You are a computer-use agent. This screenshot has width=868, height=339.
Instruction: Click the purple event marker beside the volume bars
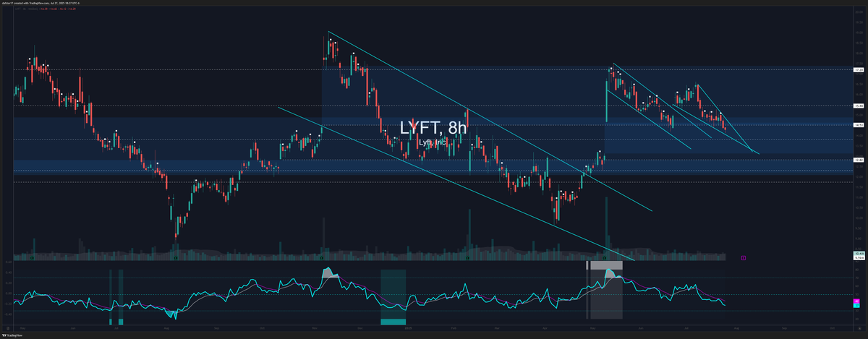[x=744, y=257]
